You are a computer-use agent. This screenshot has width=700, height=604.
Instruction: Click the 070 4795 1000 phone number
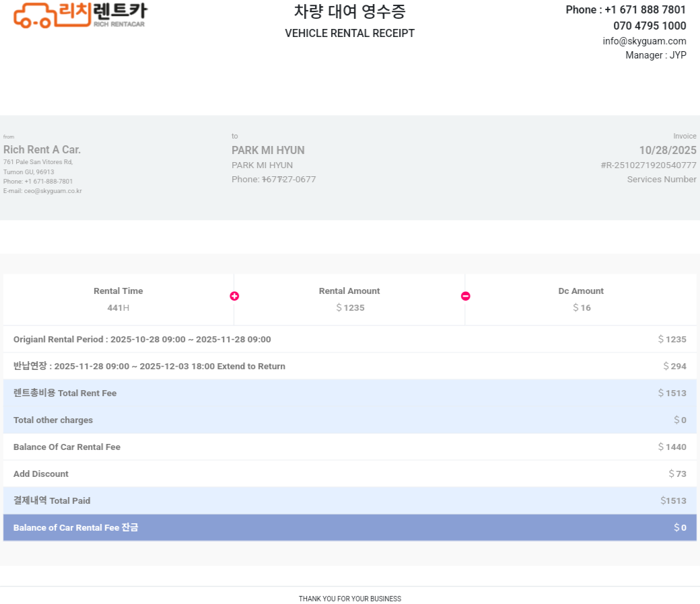coord(649,26)
